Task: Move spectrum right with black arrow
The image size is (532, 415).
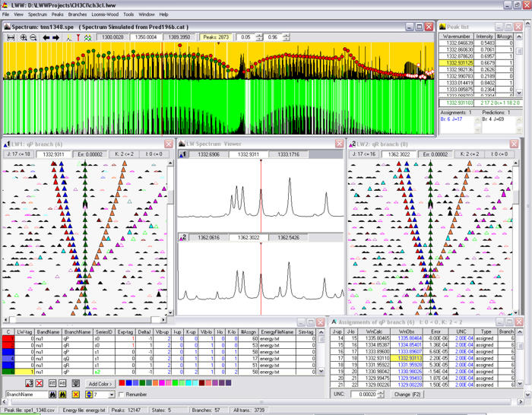Action: tap(55, 38)
